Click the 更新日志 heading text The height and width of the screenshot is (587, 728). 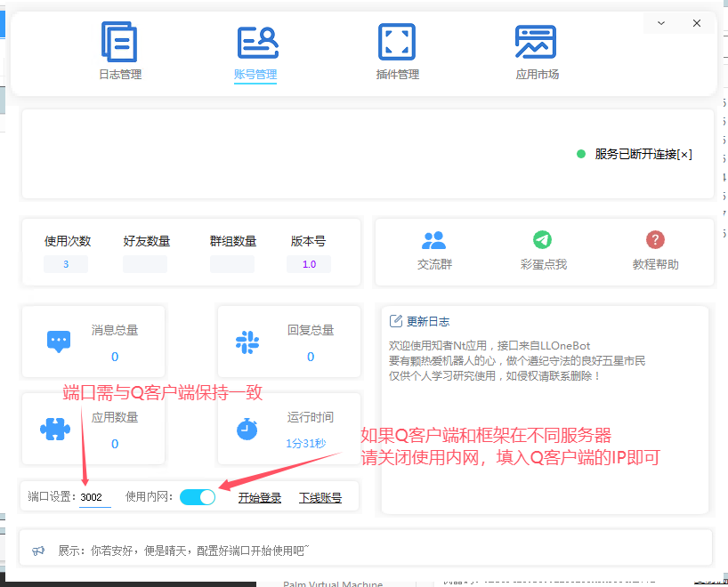pyautogui.click(x=428, y=322)
